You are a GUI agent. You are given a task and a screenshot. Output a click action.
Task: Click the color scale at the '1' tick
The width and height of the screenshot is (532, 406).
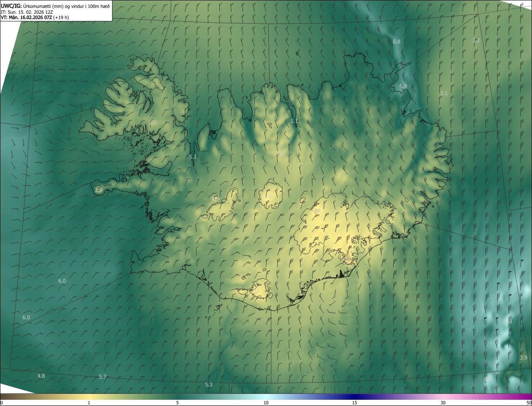[x=89, y=403]
